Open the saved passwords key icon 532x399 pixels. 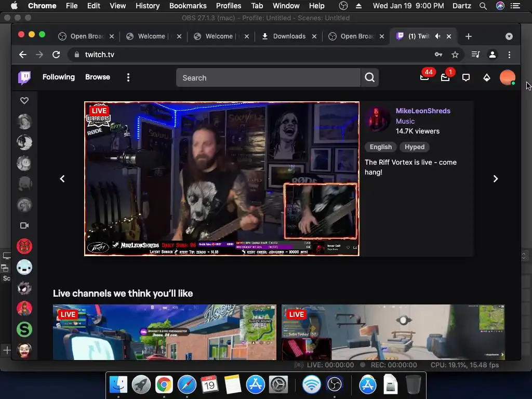click(x=438, y=55)
